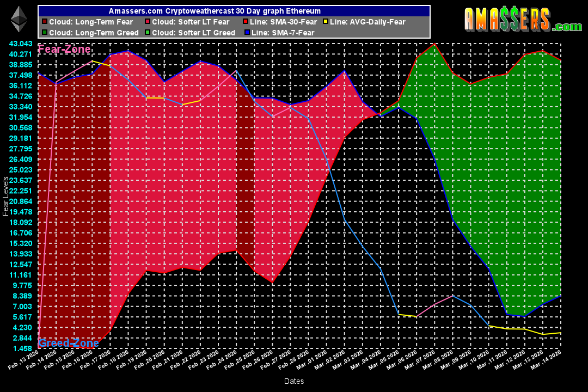Screen dimensions: 588x392
Task: Select the AVG-Daily-Fear yellow line marker
Action: point(326,22)
